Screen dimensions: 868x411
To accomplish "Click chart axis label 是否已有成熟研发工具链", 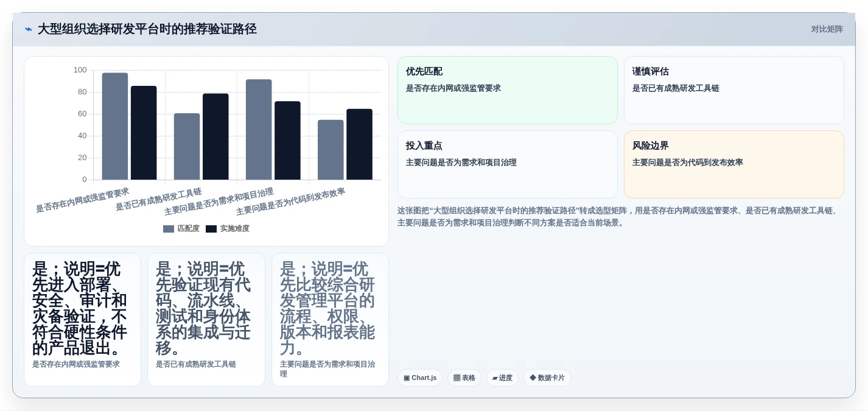I will tap(158, 199).
